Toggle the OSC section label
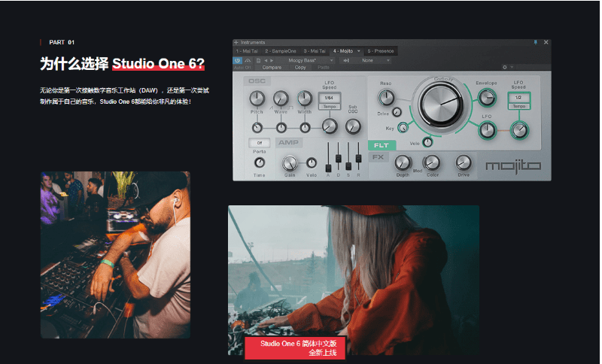Image resolution: width=602 pixels, height=364 pixels. coord(257,81)
